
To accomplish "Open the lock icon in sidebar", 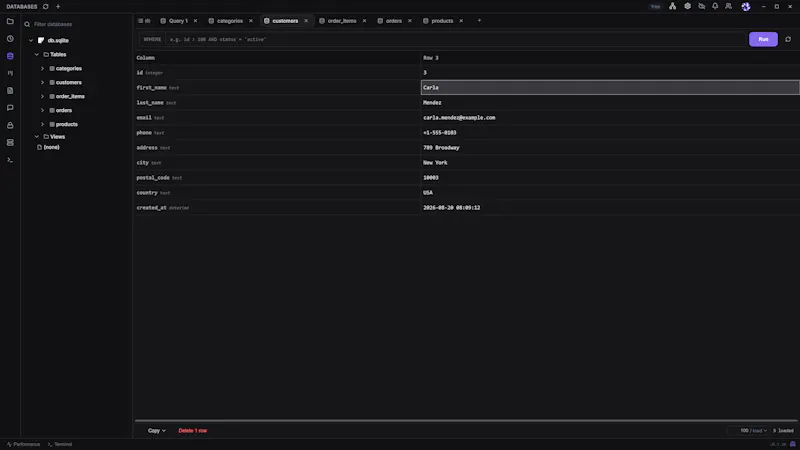I will tap(10, 126).
